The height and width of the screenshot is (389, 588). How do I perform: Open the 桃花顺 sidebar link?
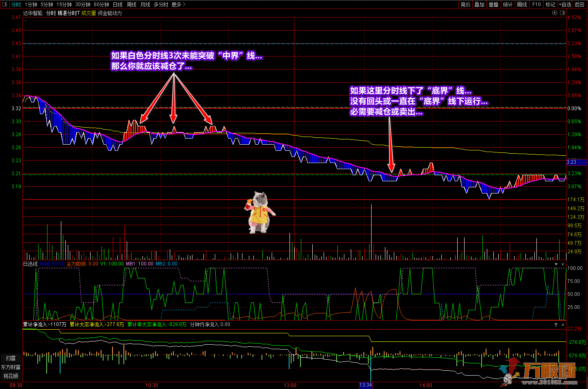11,376
